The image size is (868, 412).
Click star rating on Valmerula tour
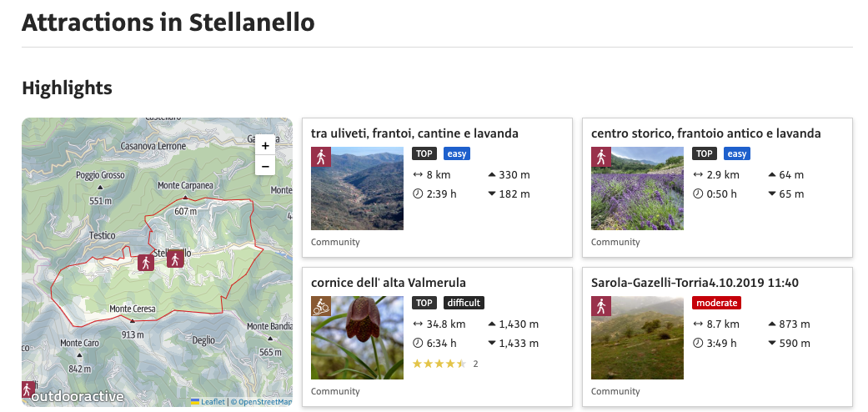pos(439,364)
